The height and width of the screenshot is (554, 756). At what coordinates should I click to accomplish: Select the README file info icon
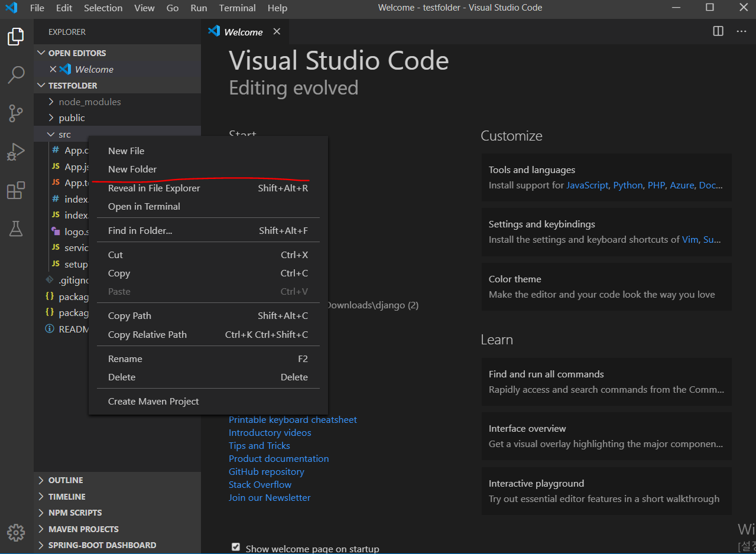point(50,329)
